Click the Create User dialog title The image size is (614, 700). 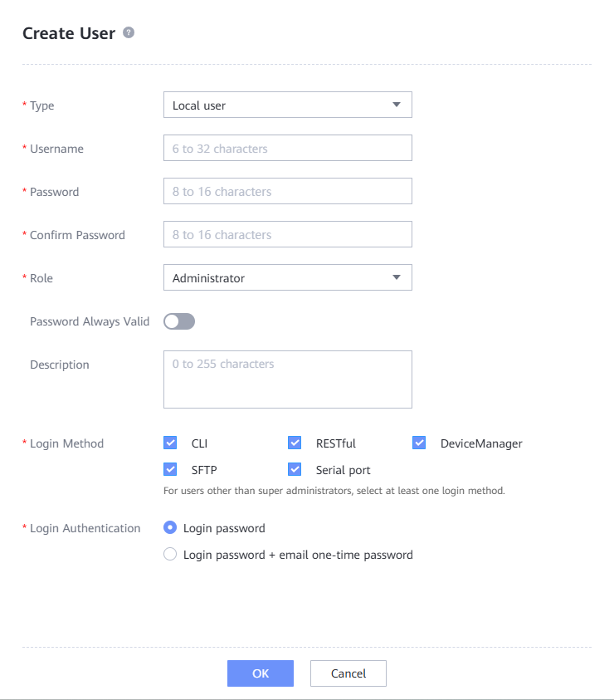(x=69, y=33)
